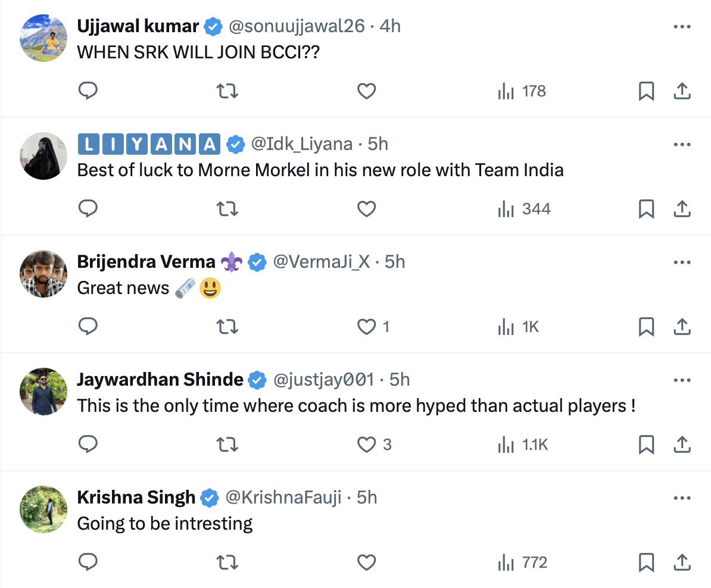Open Jaywardhan Shinde's profile name link
711x588 pixels.
pos(160,380)
